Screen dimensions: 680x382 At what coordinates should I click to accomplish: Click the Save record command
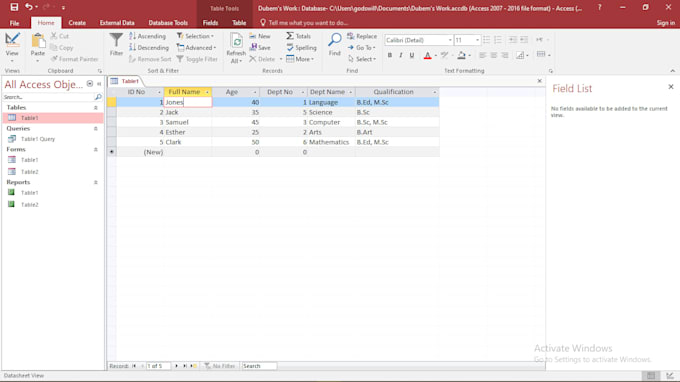pyautogui.click(x=260, y=48)
